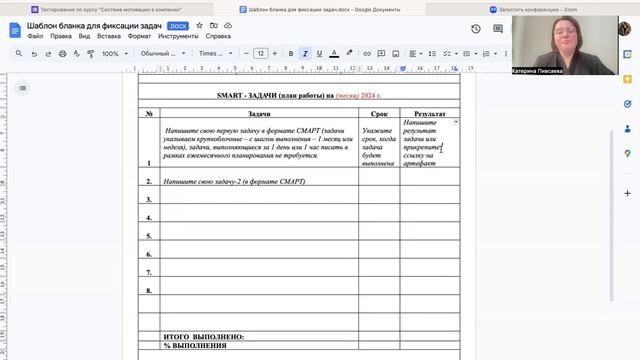640x360 pixels.
Task: Switch to the Тестирование по курсу tab
Action: tap(107, 9)
